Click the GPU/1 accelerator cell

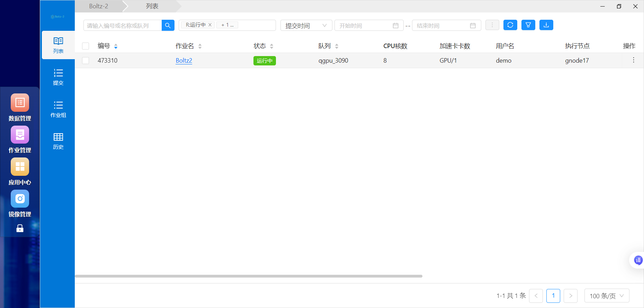pyautogui.click(x=448, y=61)
